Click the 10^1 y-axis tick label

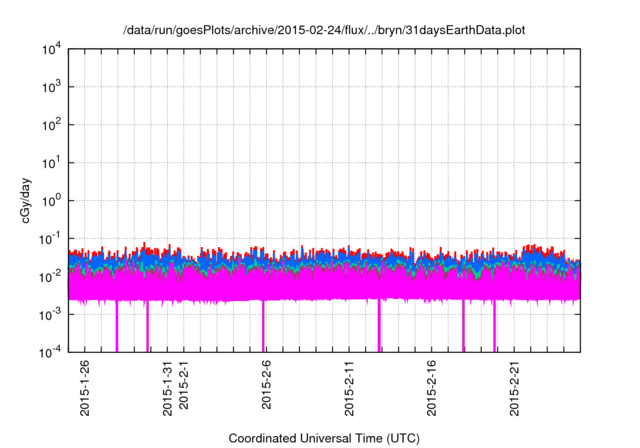(51, 163)
